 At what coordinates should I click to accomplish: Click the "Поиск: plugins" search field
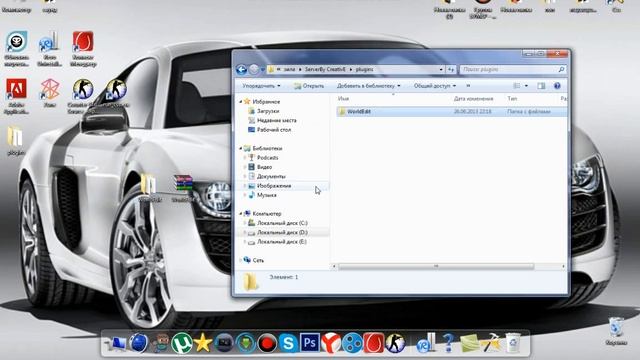tap(513, 69)
